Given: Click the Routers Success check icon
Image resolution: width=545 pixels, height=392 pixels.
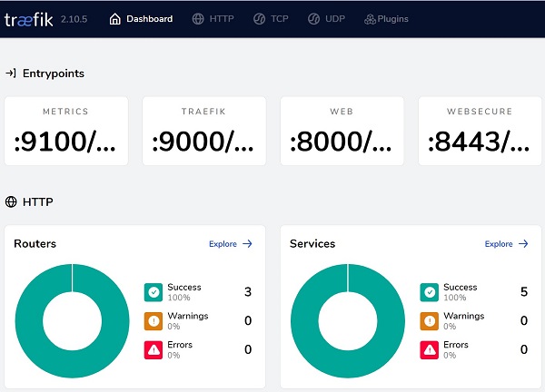Looking at the screenshot, I should (x=154, y=292).
